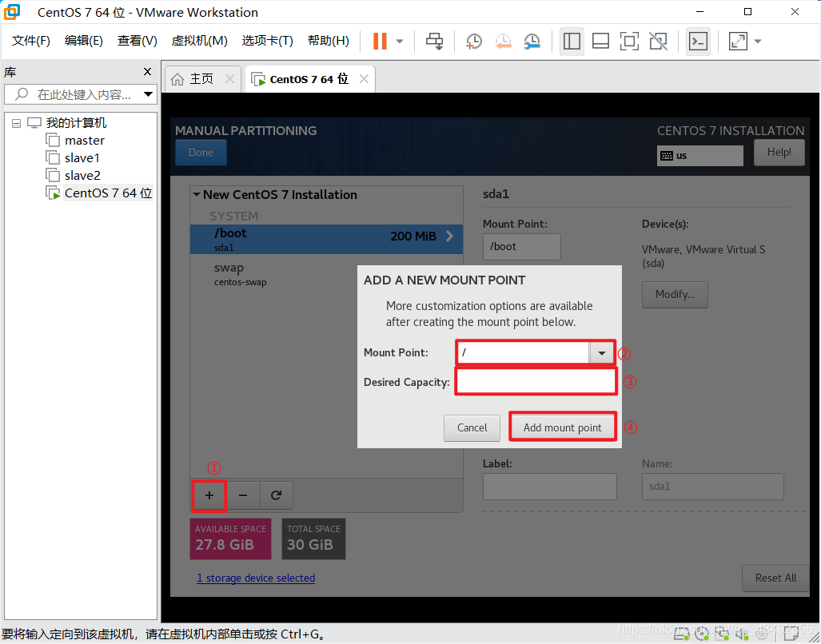Open the Mount Point dropdown arrow
The image size is (821, 644).
pos(602,353)
